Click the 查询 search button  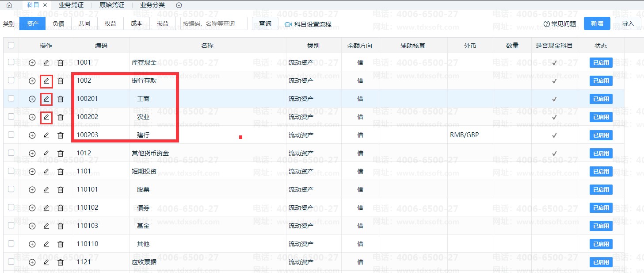point(265,24)
